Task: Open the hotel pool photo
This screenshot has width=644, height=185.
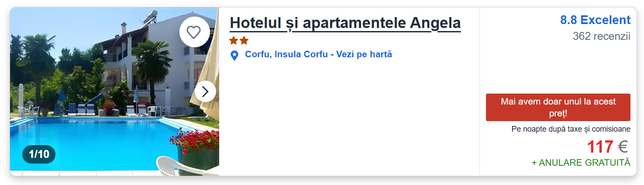Action: (87, 140)
